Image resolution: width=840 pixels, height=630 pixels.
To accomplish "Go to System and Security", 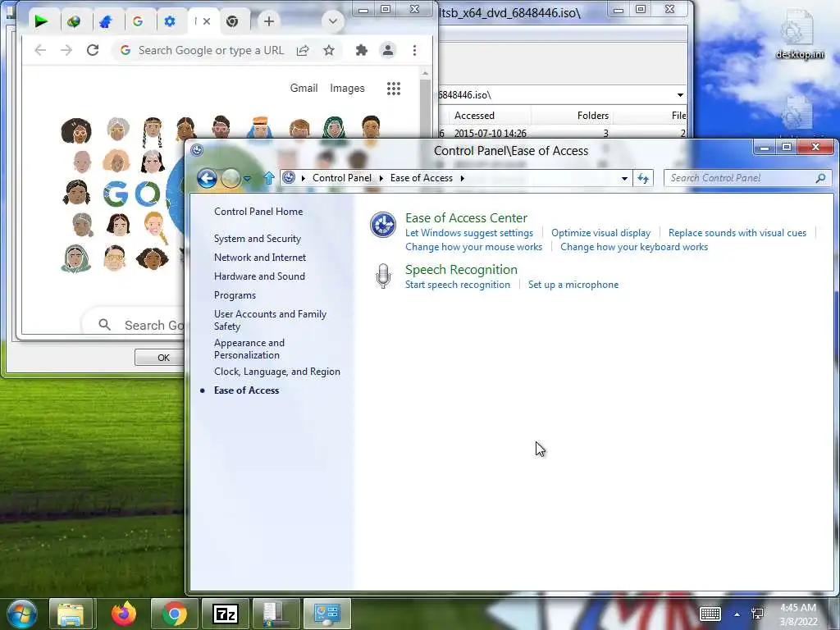I will coord(257,239).
